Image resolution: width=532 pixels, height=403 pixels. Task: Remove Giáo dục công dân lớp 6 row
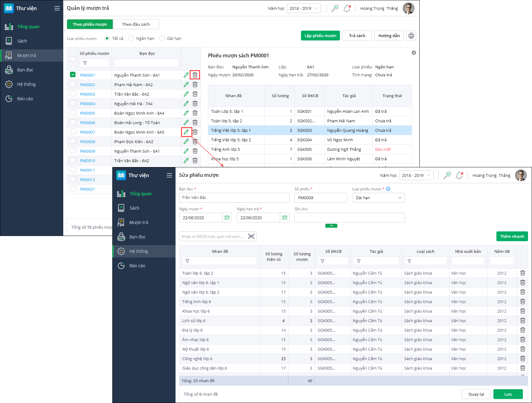522,368
